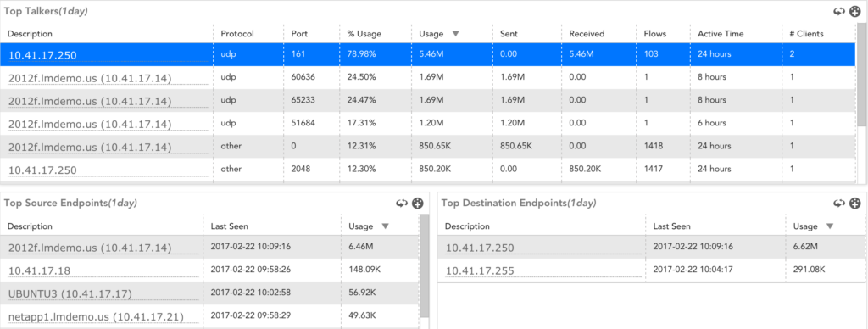Click the Top Talkers vertical scrollbar
868x329 pixels.
coord(861,75)
